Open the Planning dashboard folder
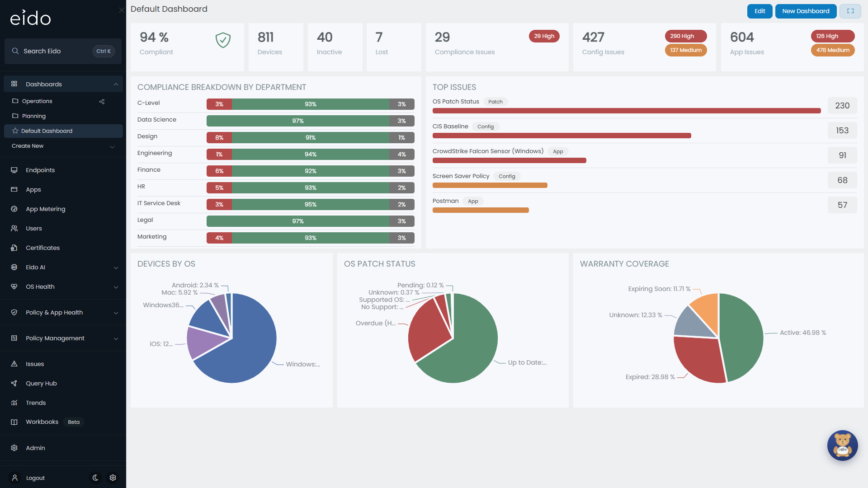The height and width of the screenshot is (488, 868). pos(34,116)
